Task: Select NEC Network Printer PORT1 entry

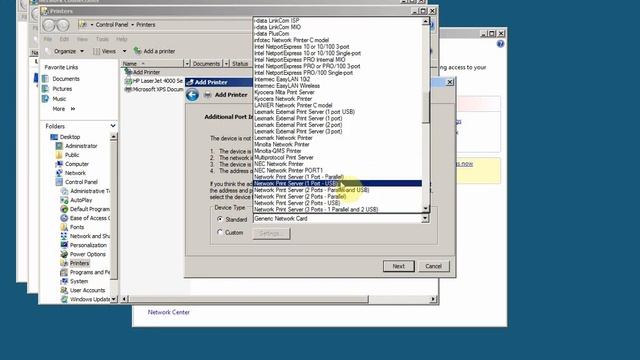Action: click(x=337, y=170)
